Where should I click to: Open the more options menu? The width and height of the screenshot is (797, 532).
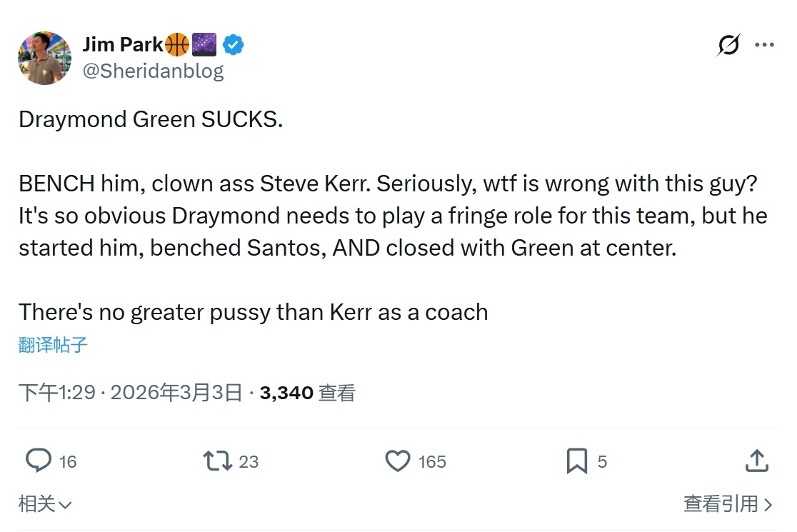(765, 44)
